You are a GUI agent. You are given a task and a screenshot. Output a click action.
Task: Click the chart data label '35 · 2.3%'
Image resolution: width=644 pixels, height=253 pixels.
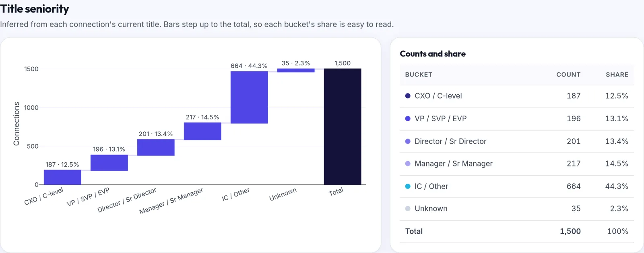[x=296, y=63]
